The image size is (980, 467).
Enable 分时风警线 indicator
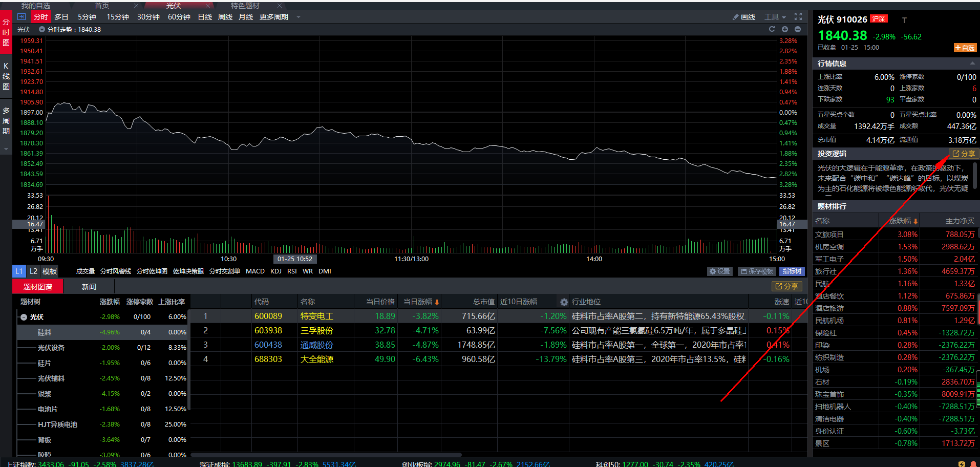[x=116, y=271]
